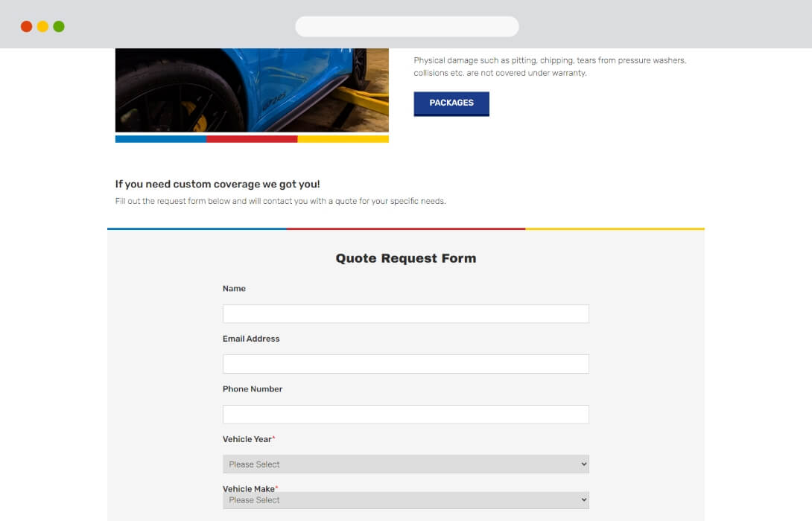Click the Quote Request Form heading
This screenshot has height=521, width=812.
405,258
